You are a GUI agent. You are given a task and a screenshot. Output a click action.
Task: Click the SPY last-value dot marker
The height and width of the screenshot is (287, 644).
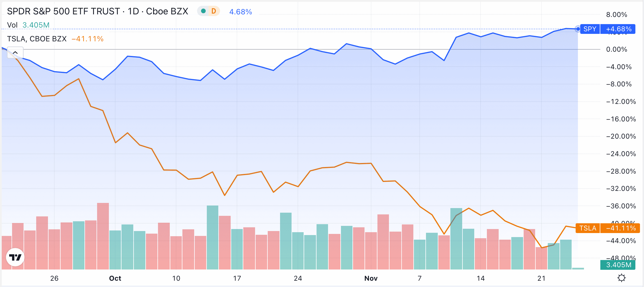pos(578,29)
